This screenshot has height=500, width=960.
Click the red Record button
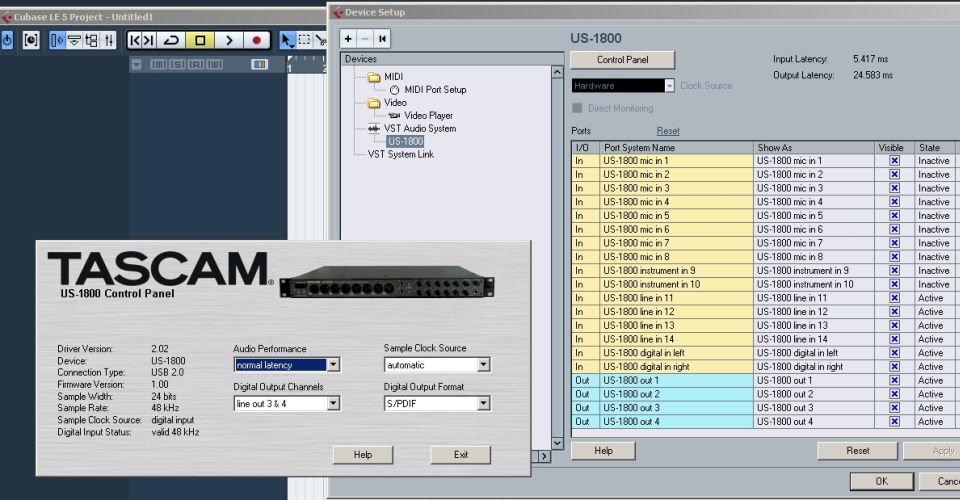tap(257, 40)
